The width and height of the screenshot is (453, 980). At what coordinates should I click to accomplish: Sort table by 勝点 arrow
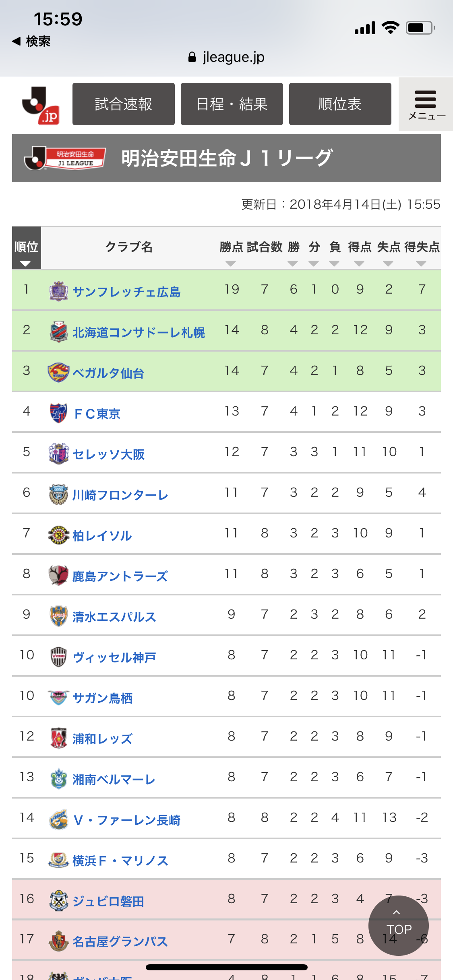(x=231, y=264)
